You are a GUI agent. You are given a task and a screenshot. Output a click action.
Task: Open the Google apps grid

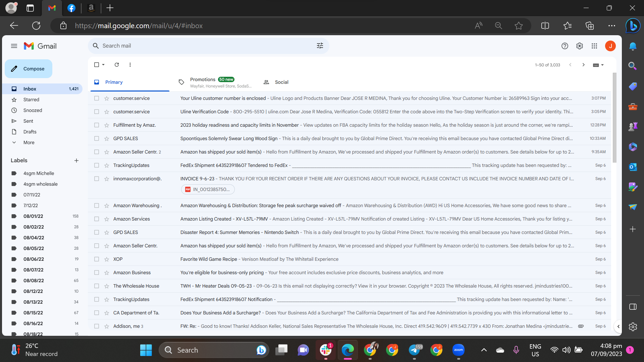594,46
